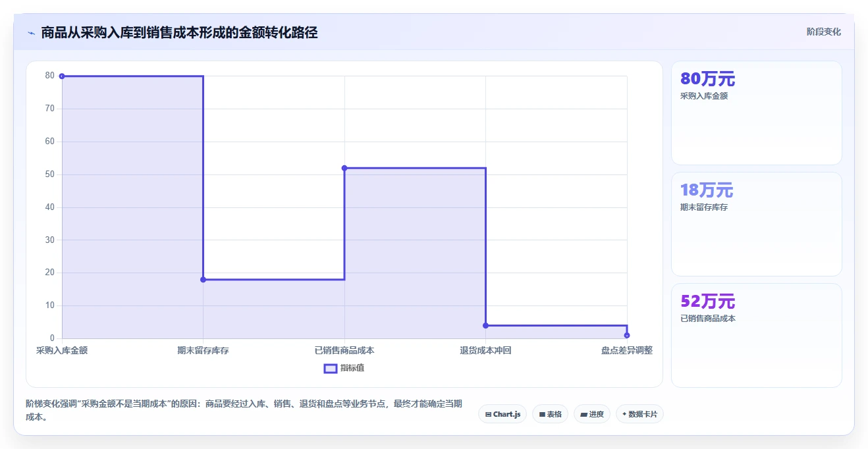Click the x-axis label 退货成本冲回
Screen dimensions: 868x449
[485, 350]
